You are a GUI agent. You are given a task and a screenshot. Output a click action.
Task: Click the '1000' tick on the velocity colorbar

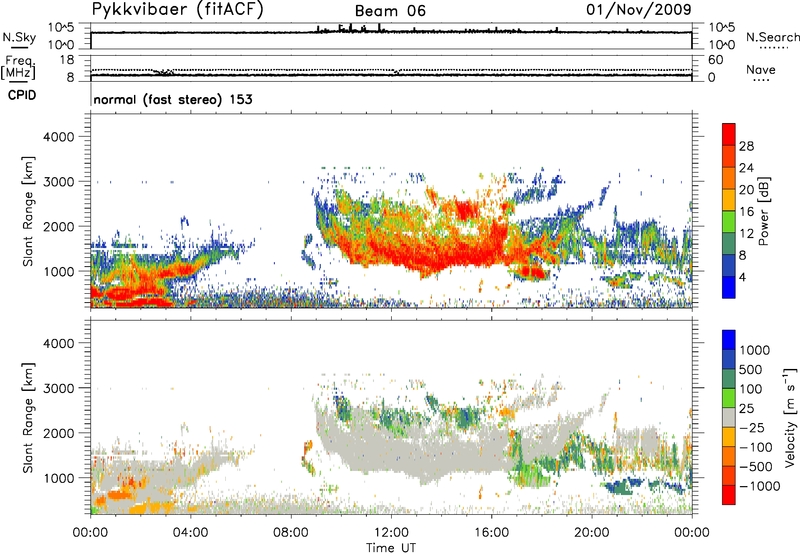click(x=754, y=350)
